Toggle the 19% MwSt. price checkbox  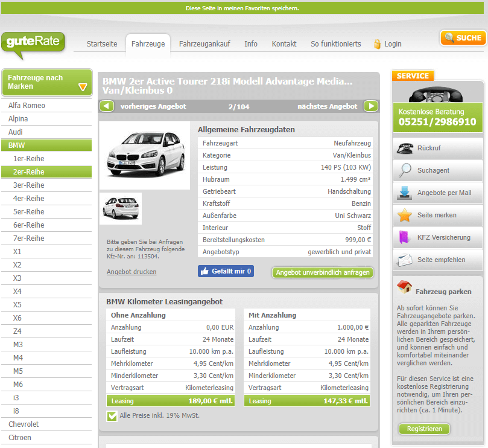pos(112,416)
